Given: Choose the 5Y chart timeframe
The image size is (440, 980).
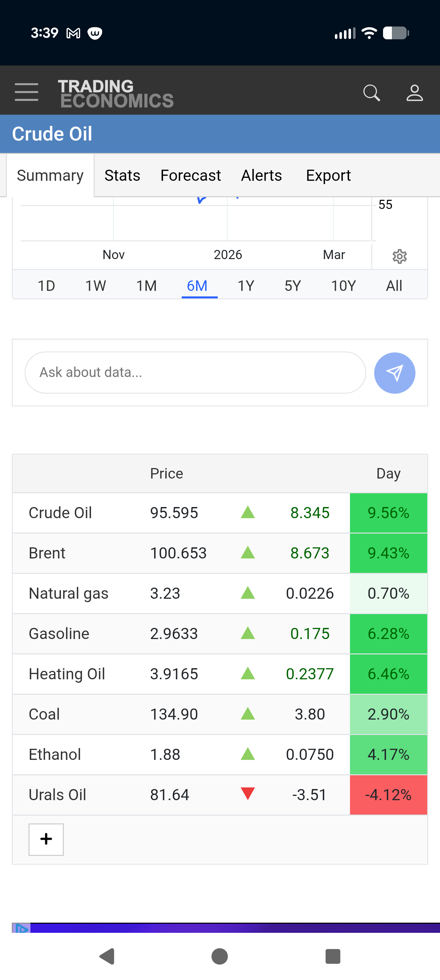Looking at the screenshot, I should (x=292, y=286).
